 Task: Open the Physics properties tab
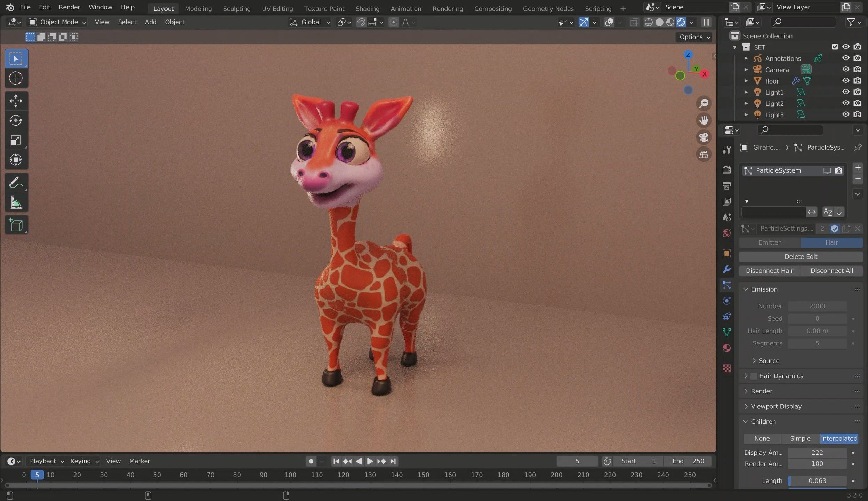[726, 301]
